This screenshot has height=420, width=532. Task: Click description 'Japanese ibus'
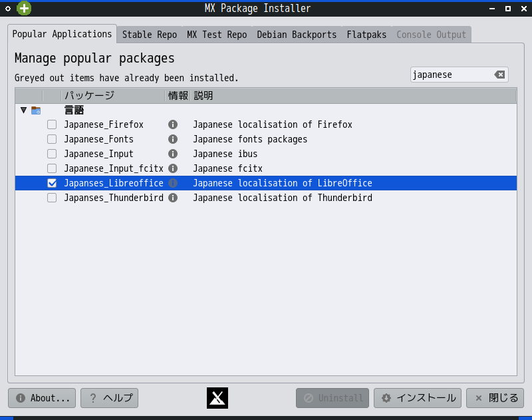tap(225, 154)
